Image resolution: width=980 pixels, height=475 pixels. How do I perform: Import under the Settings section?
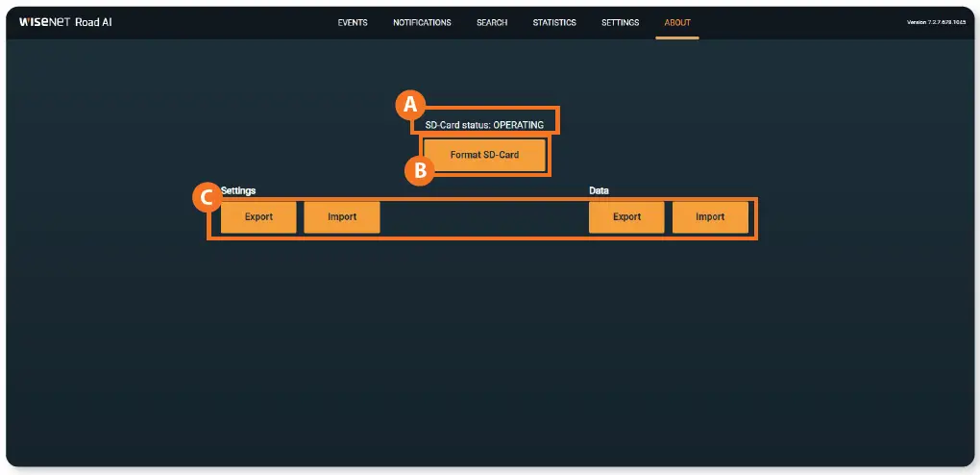pos(342,216)
